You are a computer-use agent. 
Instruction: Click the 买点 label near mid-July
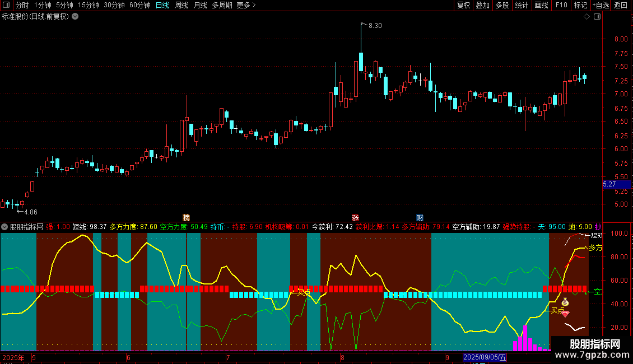tap(304, 292)
